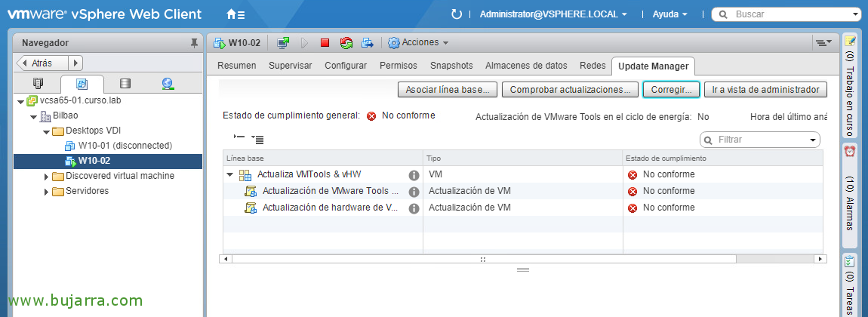This screenshot has width=868, height=317.
Task: Open Filtrar dropdown arrow
Action: click(x=813, y=140)
